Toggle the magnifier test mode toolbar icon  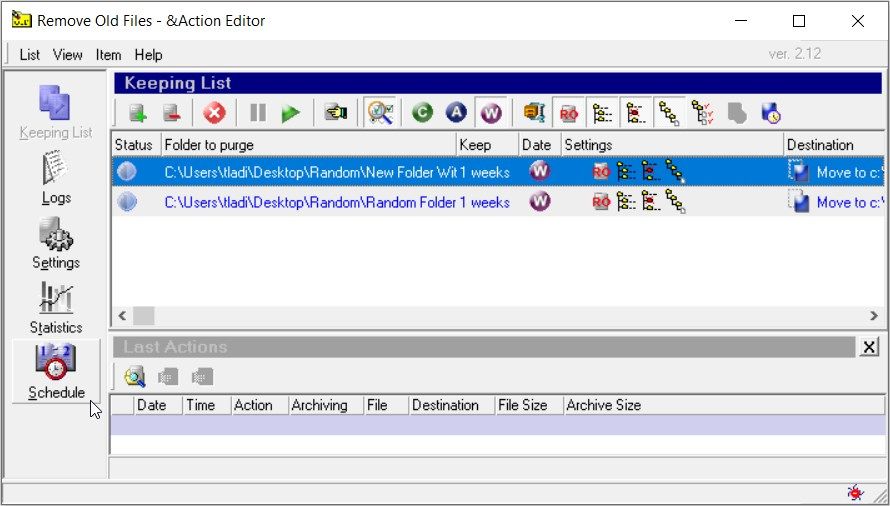[x=380, y=112]
